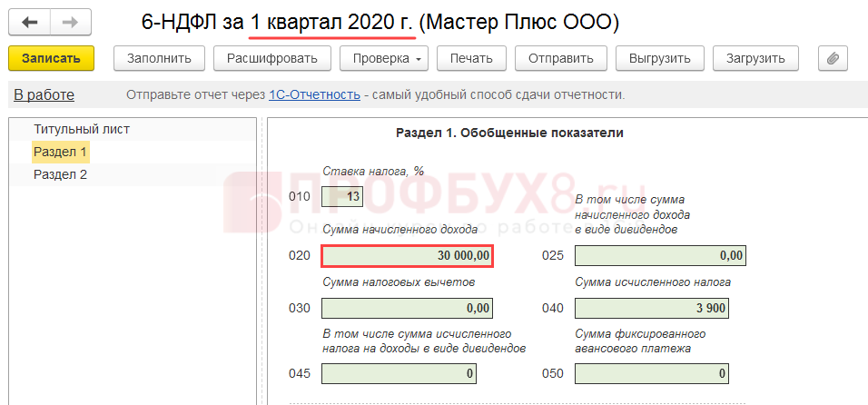Open Раздел 2 in section list

[x=60, y=174]
